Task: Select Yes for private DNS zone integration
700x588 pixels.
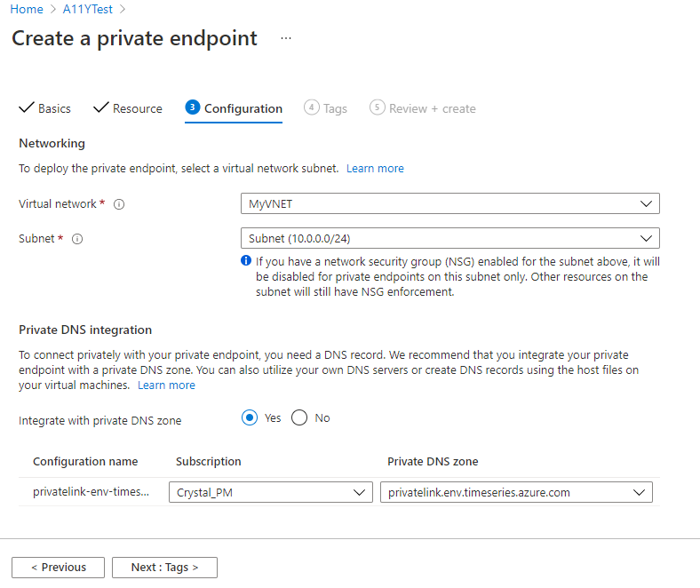Action: click(x=250, y=418)
